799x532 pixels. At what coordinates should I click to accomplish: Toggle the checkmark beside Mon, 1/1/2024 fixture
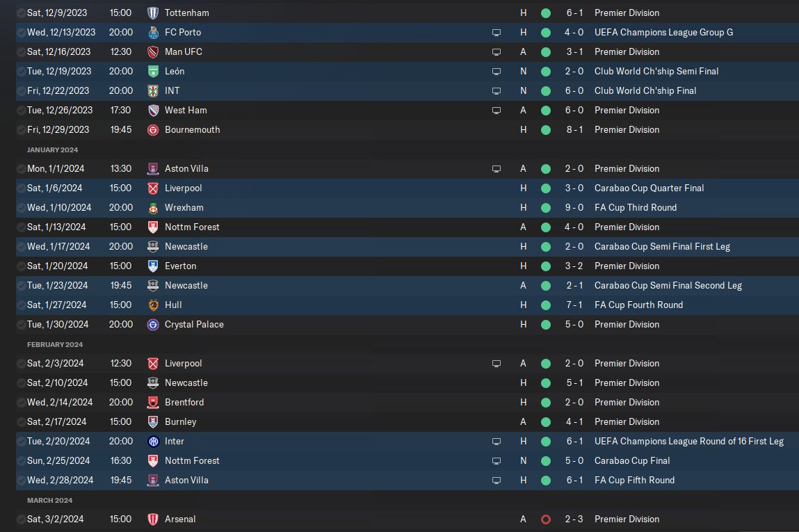[21, 169]
